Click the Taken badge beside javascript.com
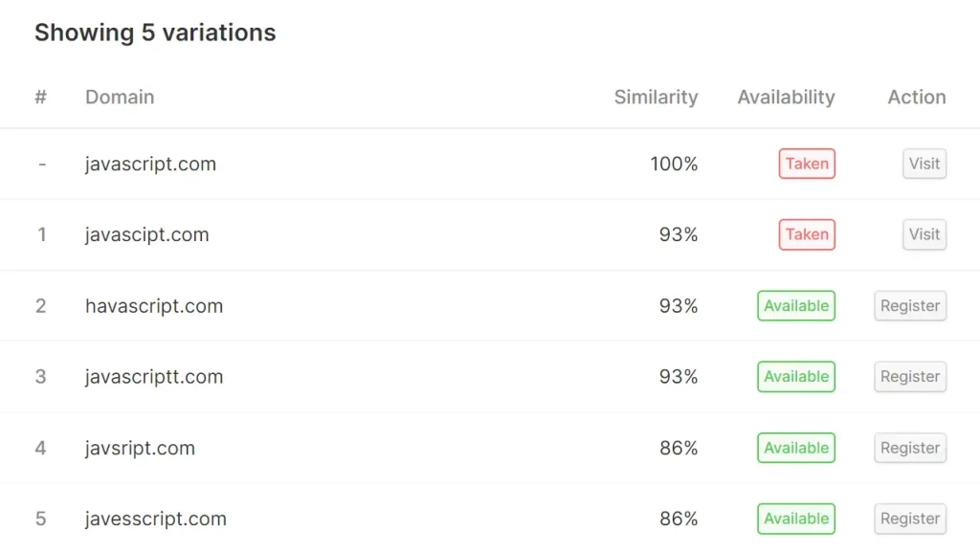This screenshot has height=553, width=980. [806, 164]
